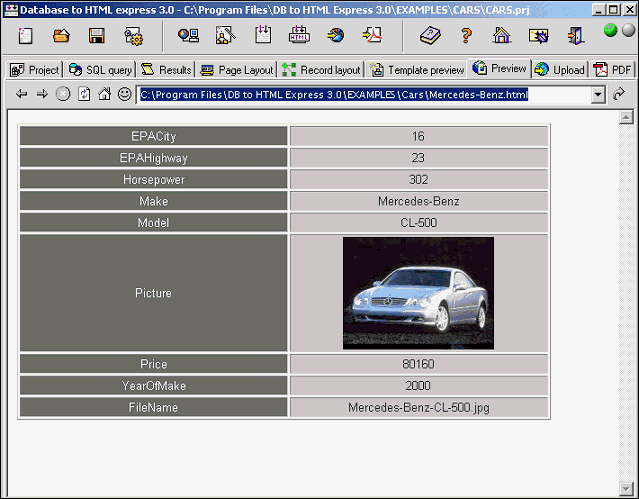Viewport: 639px width, 499px height.
Task: Click the orange question mark icon
Action: (x=467, y=35)
